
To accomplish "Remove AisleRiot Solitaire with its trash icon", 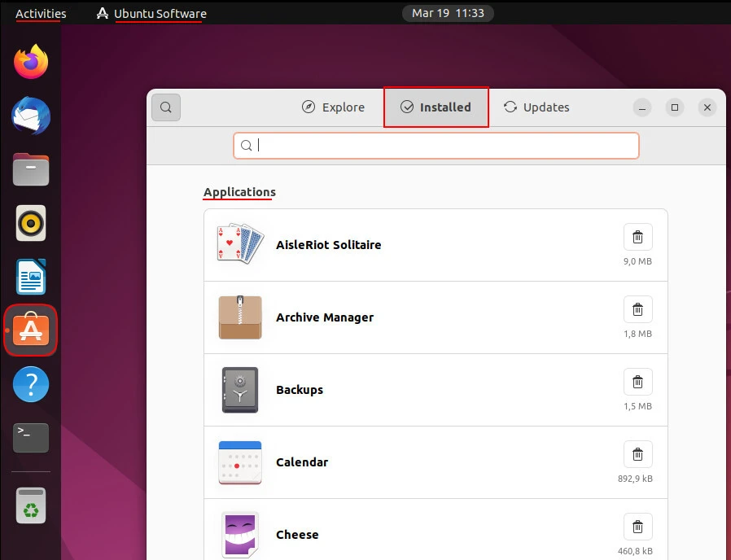I will coord(637,236).
